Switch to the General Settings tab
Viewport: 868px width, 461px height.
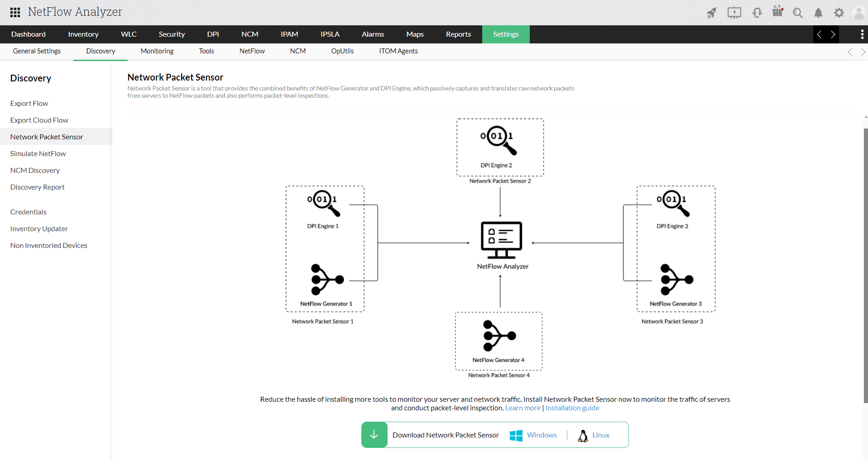(37, 51)
